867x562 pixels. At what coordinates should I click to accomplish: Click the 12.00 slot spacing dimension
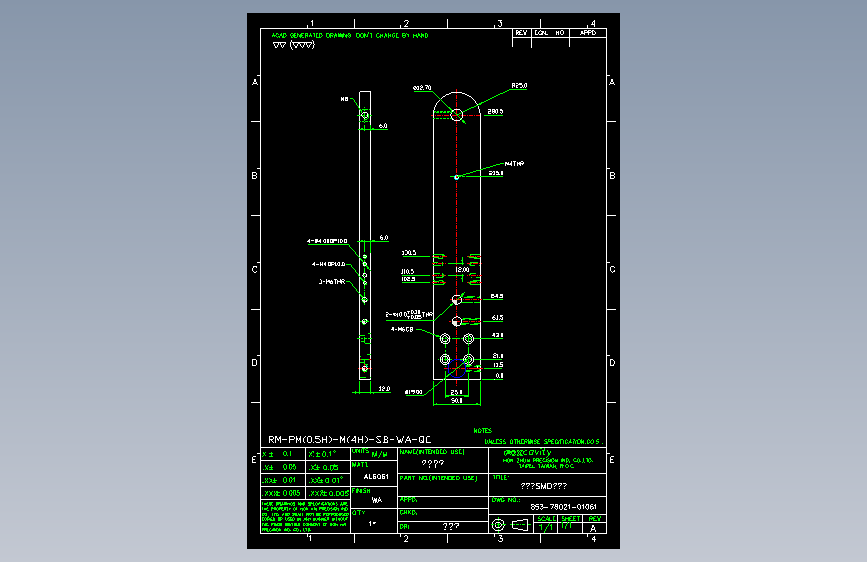(x=462, y=270)
